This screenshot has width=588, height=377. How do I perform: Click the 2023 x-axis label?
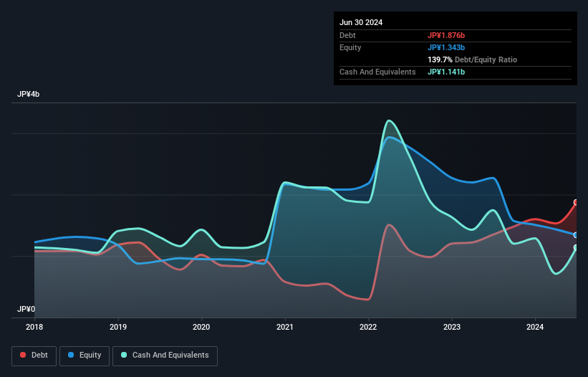pyautogui.click(x=452, y=327)
